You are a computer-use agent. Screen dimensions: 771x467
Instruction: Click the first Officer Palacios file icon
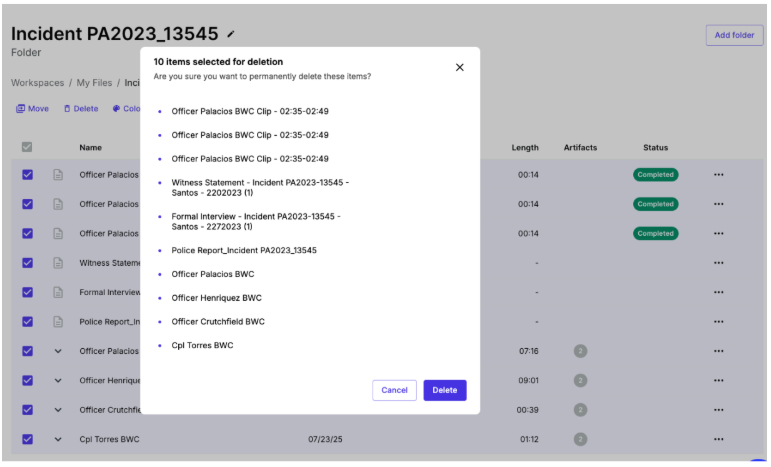(x=58, y=175)
